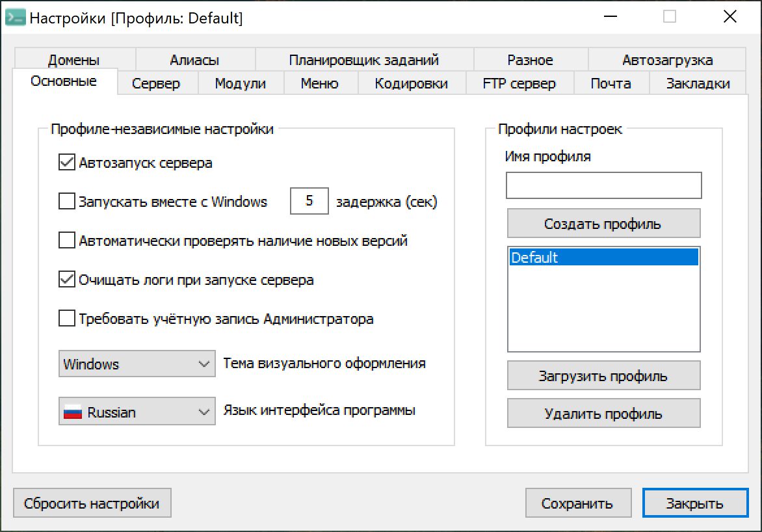This screenshot has height=532, width=762.
Task: Select the FTP сервер tab
Action: [519, 83]
